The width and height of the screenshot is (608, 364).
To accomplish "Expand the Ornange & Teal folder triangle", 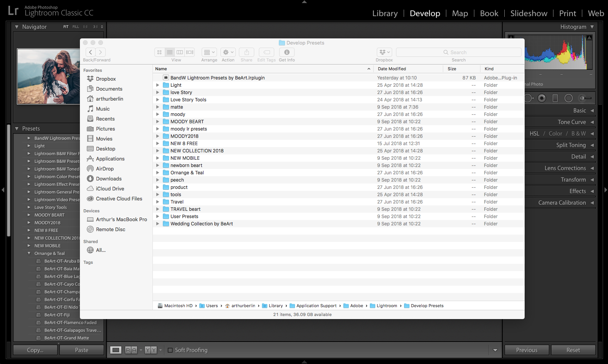I will pos(157,173).
